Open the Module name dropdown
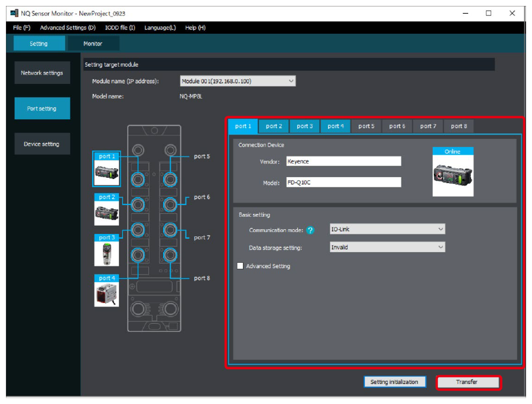This screenshot has width=532, height=404. (238, 82)
